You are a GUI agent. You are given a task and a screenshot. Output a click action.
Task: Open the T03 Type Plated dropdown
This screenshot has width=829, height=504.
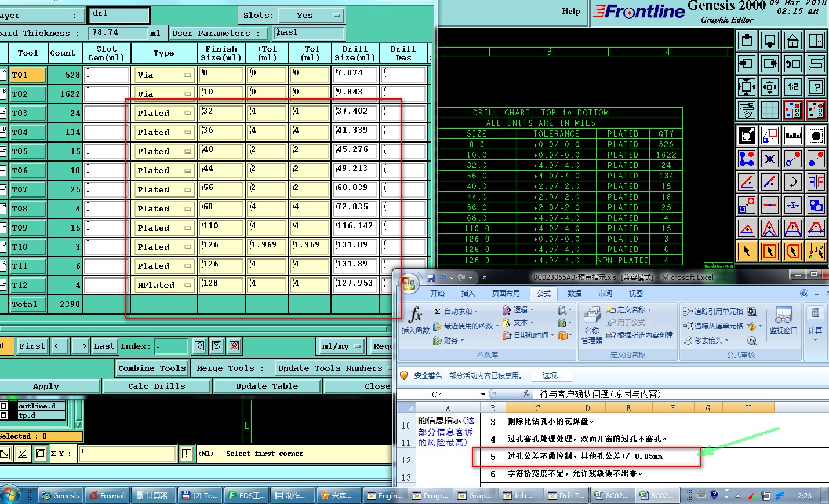click(x=164, y=113)
